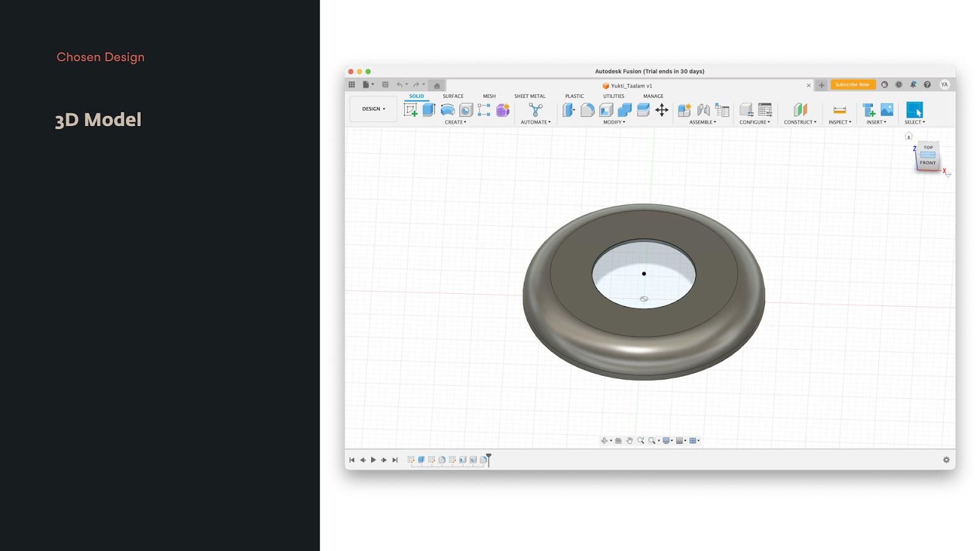
Task: Click the Save icon
Action: tap(385, 84)
